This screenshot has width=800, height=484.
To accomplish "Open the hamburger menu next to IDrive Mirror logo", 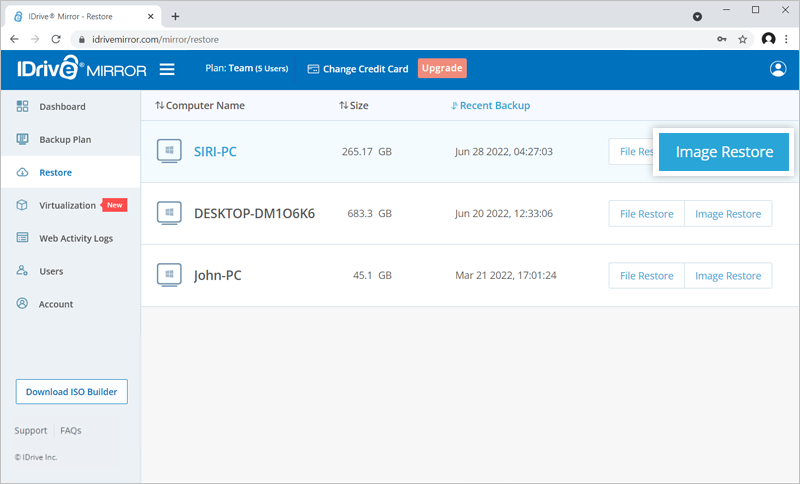I will [x=167, y=69].
